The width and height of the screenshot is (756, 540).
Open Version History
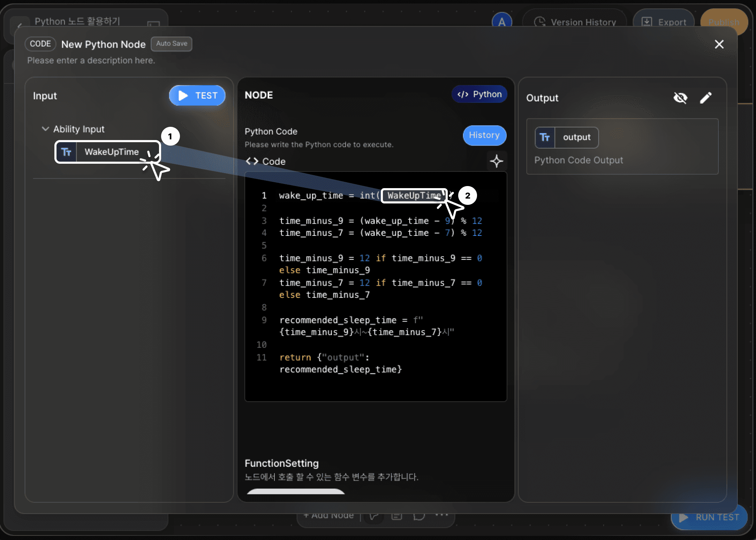point(575,22)
